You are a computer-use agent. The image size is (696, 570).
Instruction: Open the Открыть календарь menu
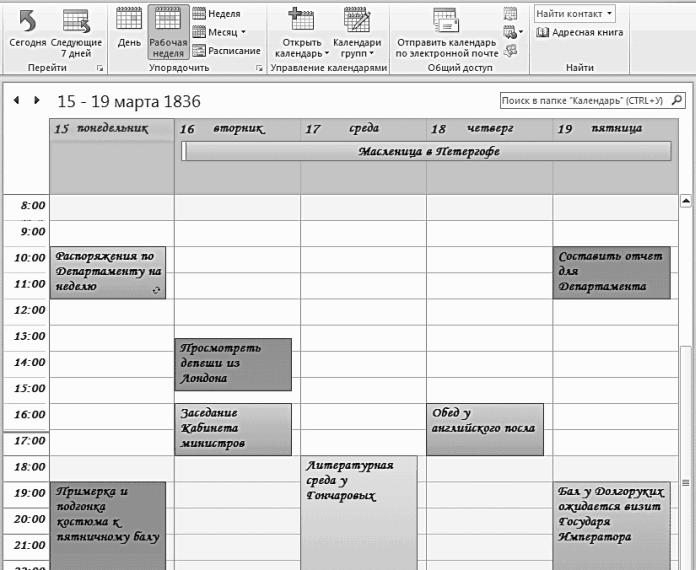click(302, 34)
